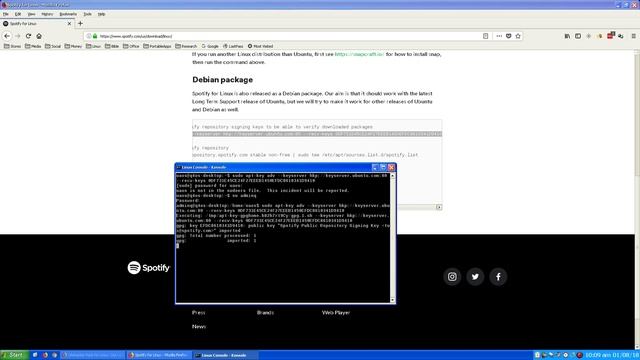The height and width of the screenshot is (360, 640).
Task: Open the Bible bookmark folder
Action: [112, 46]
